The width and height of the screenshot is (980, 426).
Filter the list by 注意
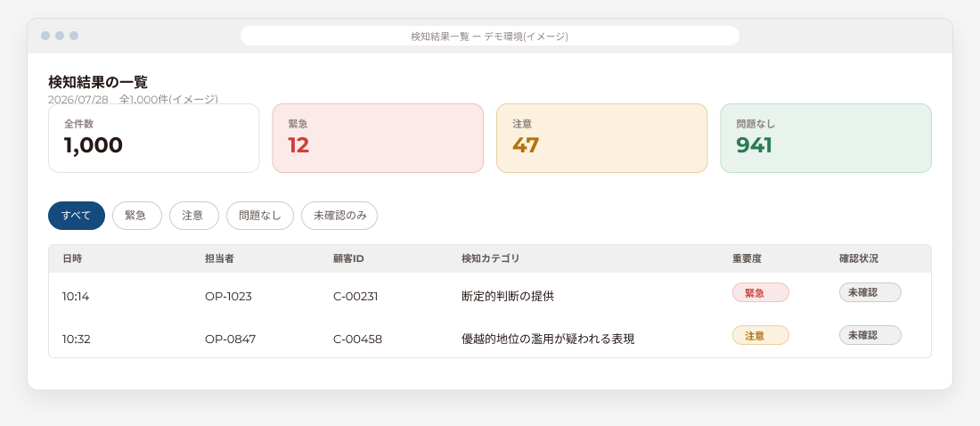pos(193,216)
